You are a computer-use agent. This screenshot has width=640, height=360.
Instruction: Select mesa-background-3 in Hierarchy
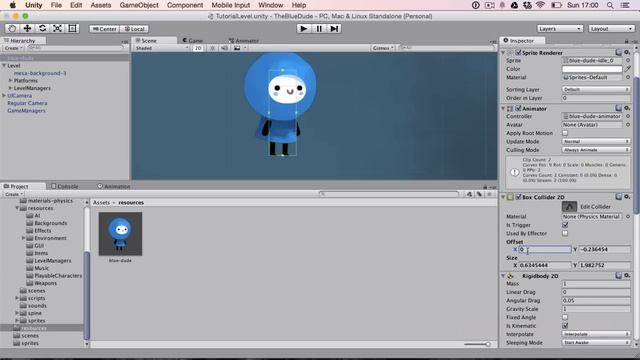40,73
